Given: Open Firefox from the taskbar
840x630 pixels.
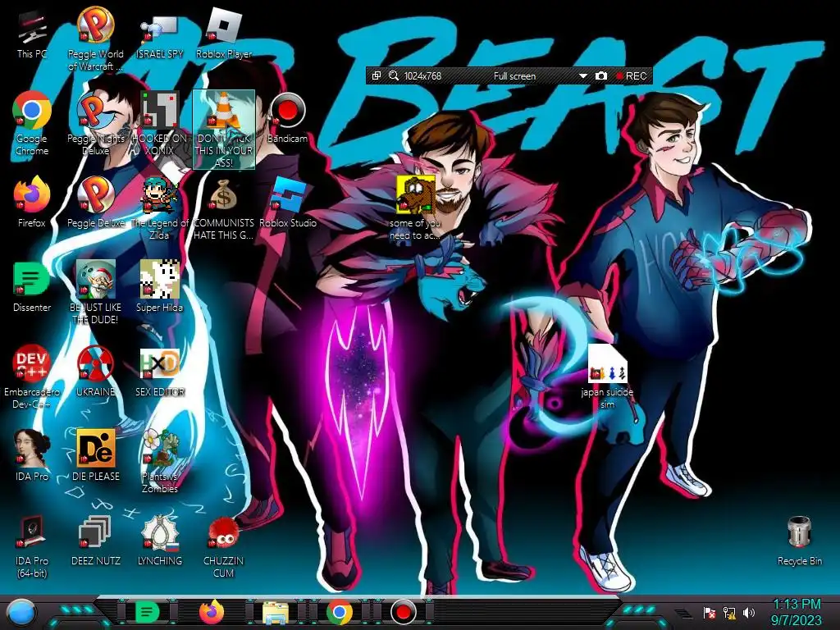Looking at the screenshot, I should [x=212, y=612].
